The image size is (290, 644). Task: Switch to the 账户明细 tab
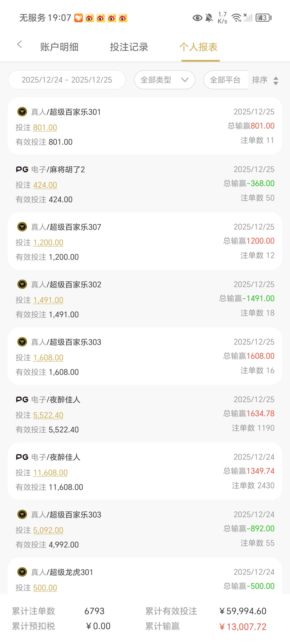click(59, 47)
